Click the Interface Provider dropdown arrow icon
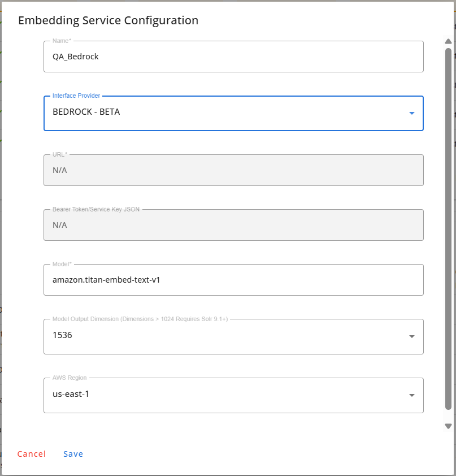Image resolution: width=456 pixels, height=476 pixels. (x=412, y=113)
